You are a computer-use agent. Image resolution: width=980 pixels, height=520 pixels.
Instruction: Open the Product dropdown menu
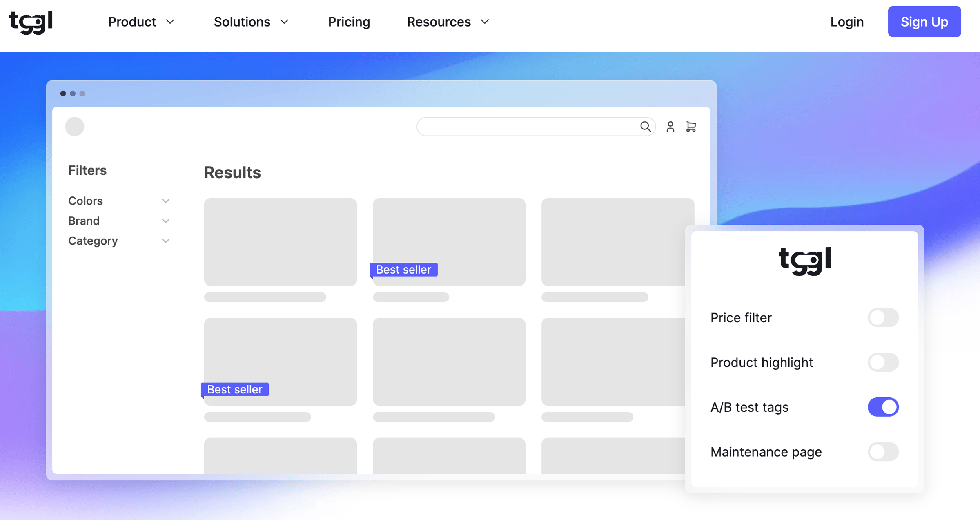pyautogui.click(x=141, y=22)
